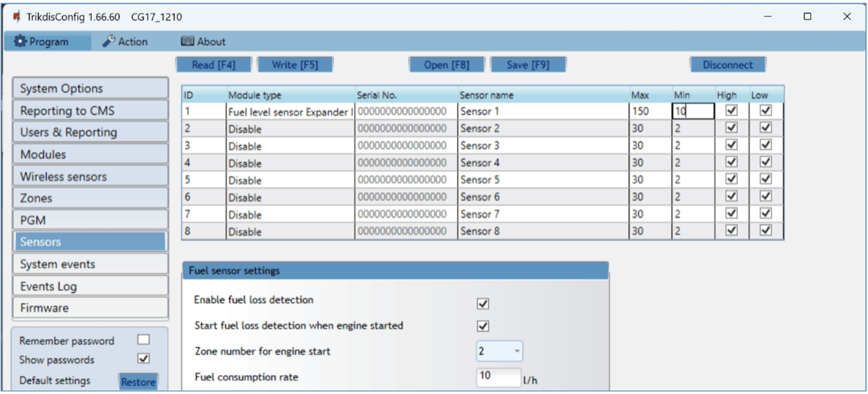Screen dimensions: 868x394
Task: Click the TrikdisConfig app icon in title bar
Action: point(16,17)
